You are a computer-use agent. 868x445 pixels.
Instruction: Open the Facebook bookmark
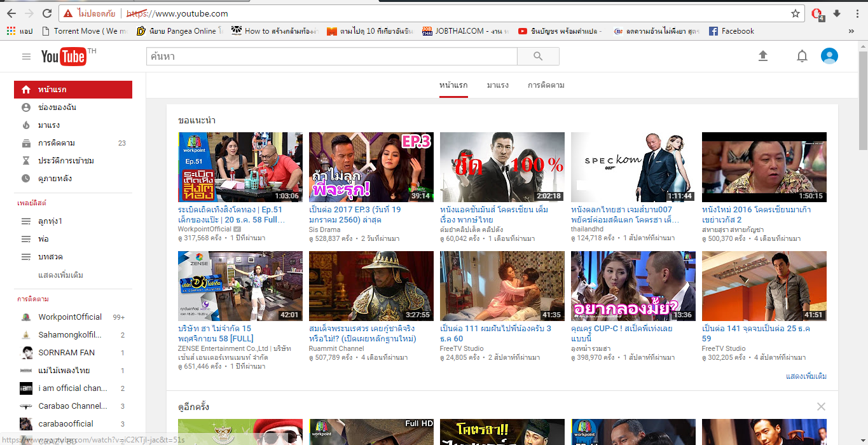[x=731, y=31]
